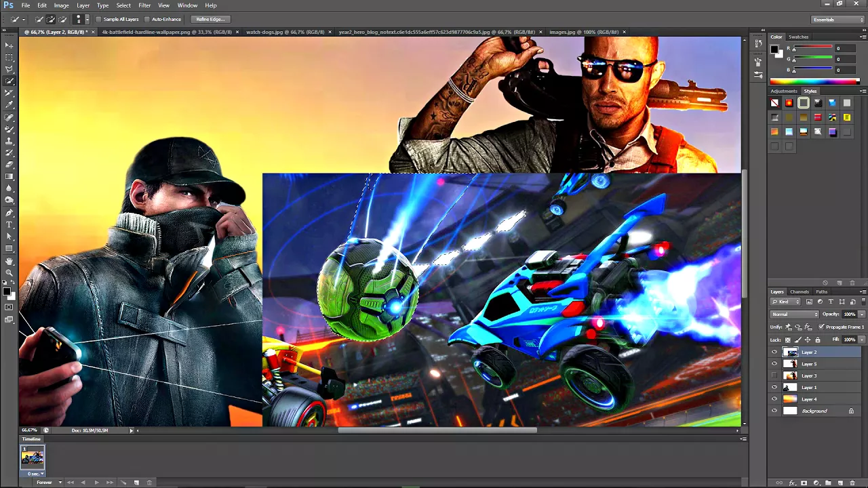This screenshot has width=868, height=488.
Task: Click the horizontal canvas scrollbar
Action: pos(437,430)
